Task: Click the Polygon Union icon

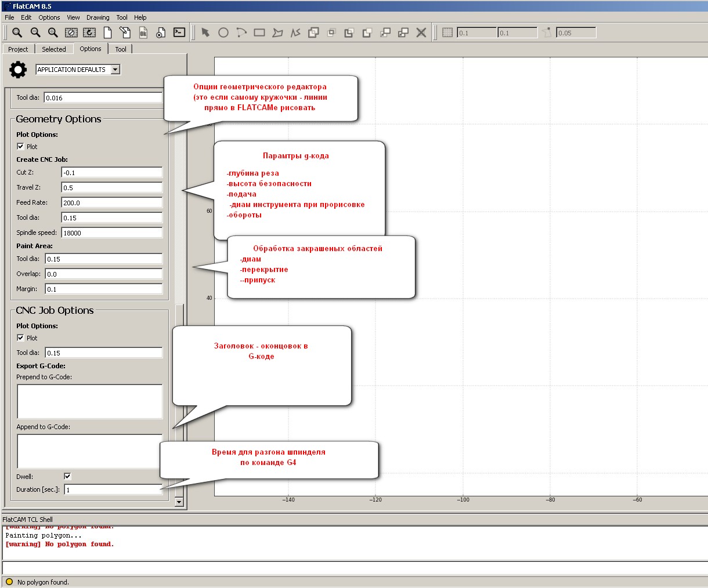Action: 313,32
